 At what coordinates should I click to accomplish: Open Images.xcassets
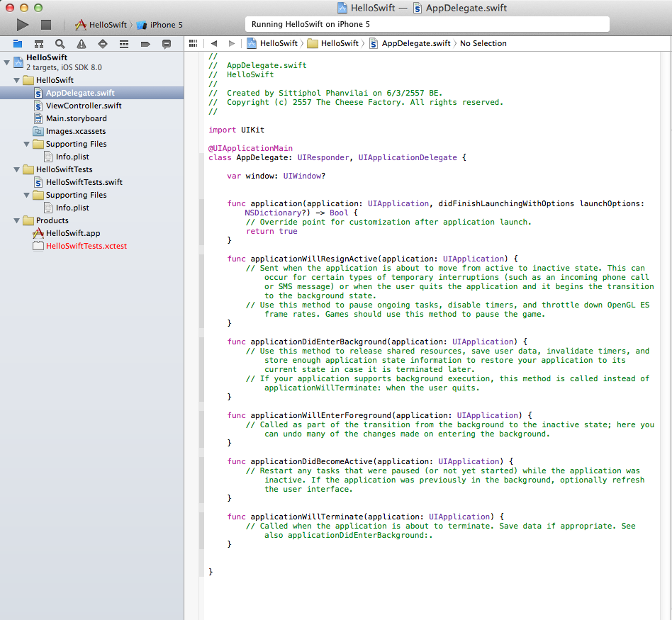coord(91,131)
